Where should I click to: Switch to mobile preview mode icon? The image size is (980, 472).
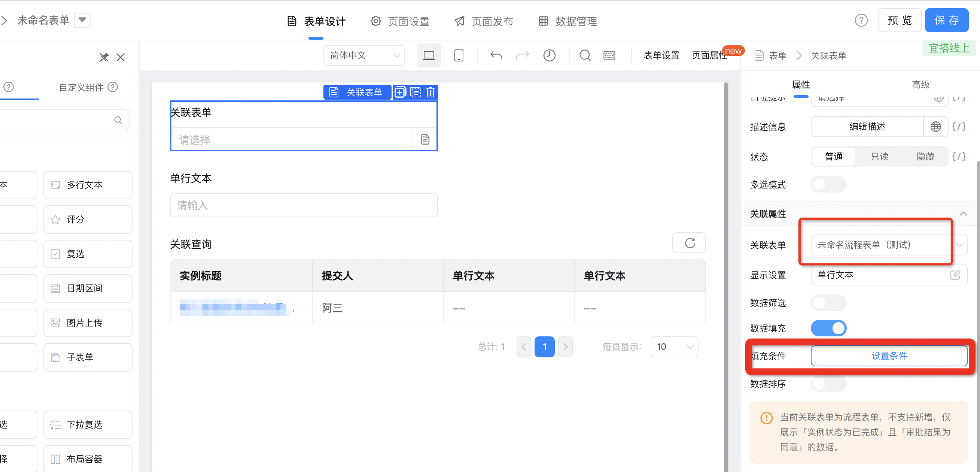pos(459,55)
